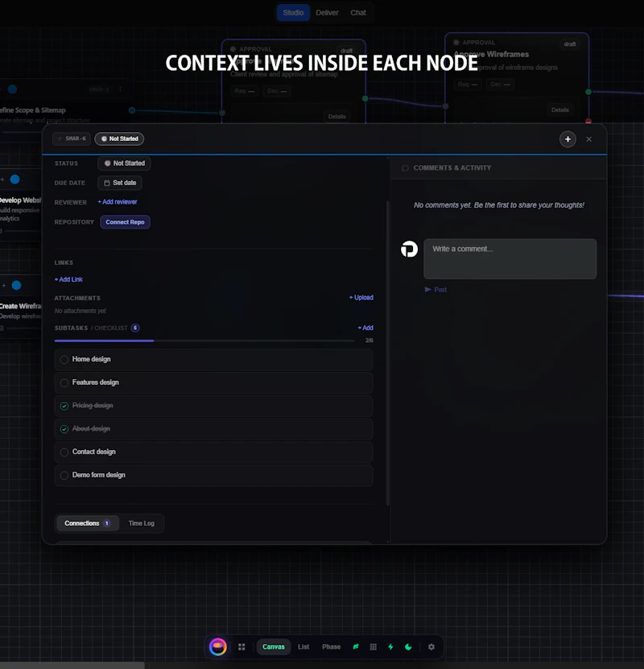Viewport: 644px width, 669px height.
Task: Uncheck the Pricing design subtask
Action: [x=64, y=406]
